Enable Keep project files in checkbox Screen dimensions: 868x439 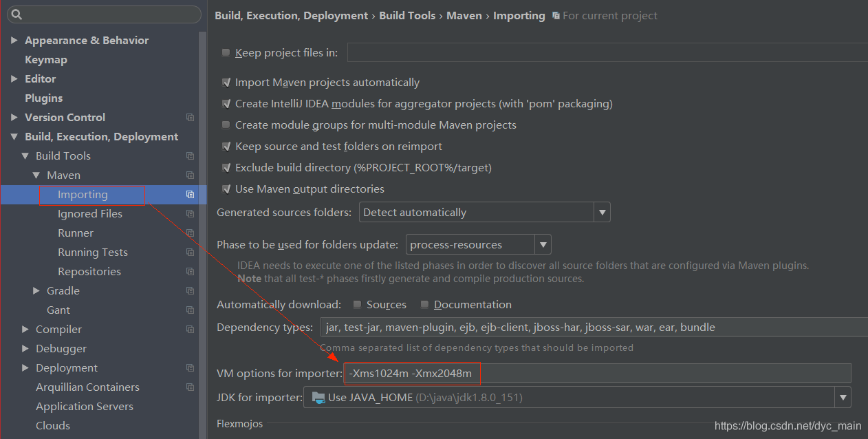coord(226,53)
